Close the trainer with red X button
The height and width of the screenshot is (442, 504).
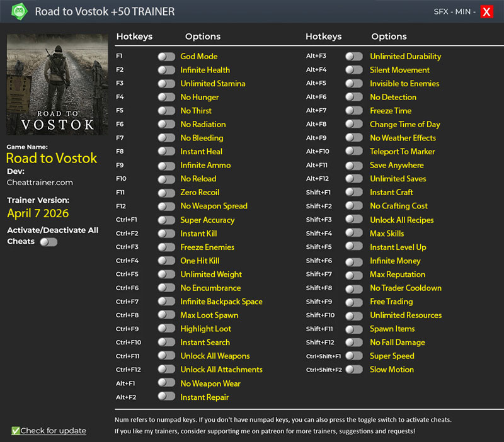click(486, 11)
